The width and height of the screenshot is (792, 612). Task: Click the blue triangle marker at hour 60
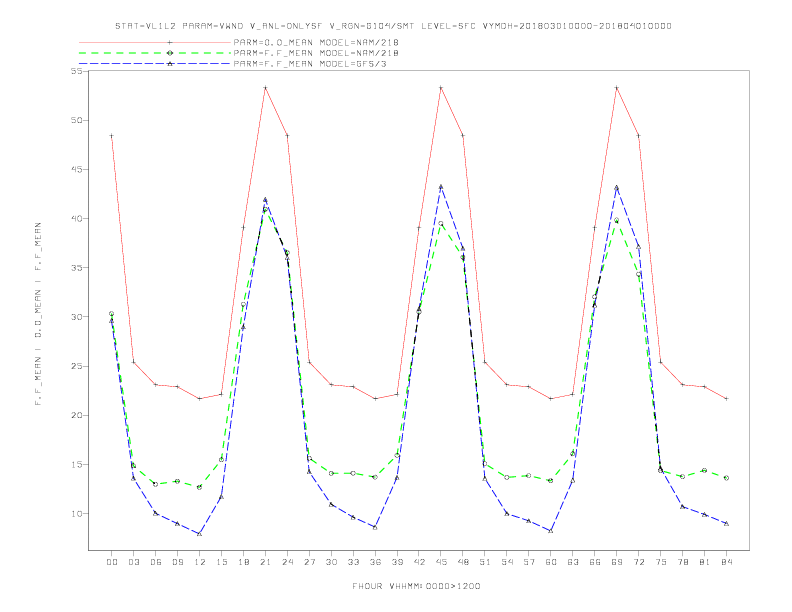(551, 530)
